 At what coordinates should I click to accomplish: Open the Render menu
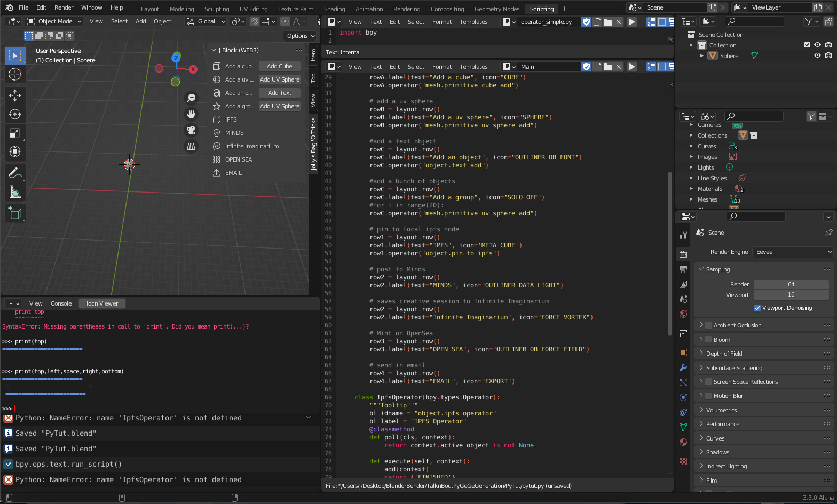(x=64, y=7)
